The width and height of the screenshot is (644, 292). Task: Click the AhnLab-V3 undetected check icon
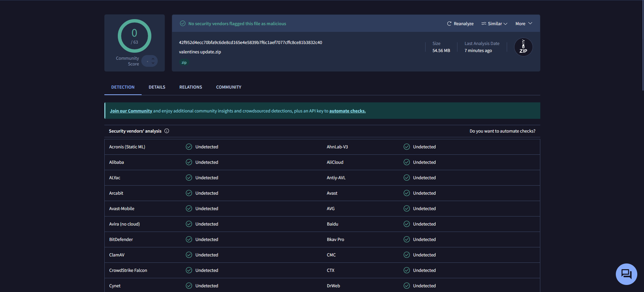pos(407,147)
